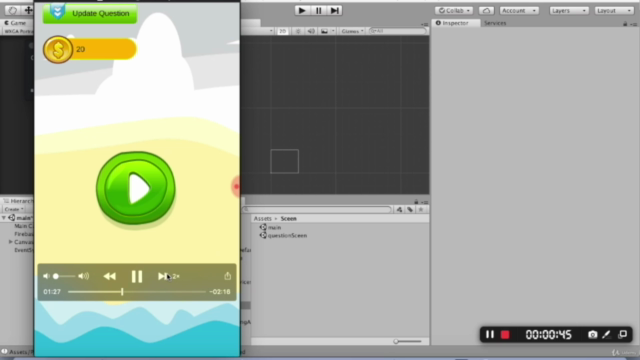This screenshot has width=640, height=360.
Task: Click the share icon in video player
Action: [227, 276]
